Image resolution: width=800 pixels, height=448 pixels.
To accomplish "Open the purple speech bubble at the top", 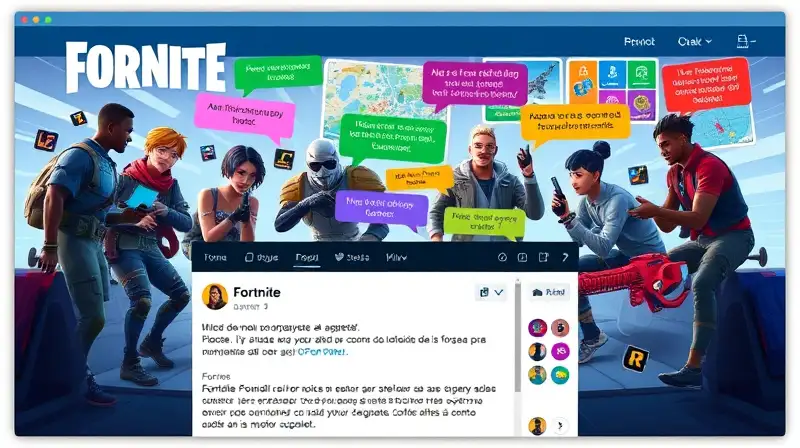I will tap(474, 85).
